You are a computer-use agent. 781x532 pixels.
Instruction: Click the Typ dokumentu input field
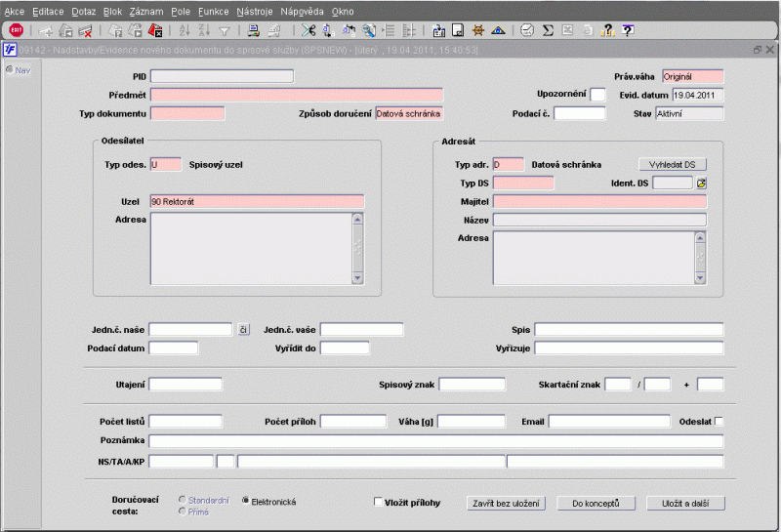187,113
